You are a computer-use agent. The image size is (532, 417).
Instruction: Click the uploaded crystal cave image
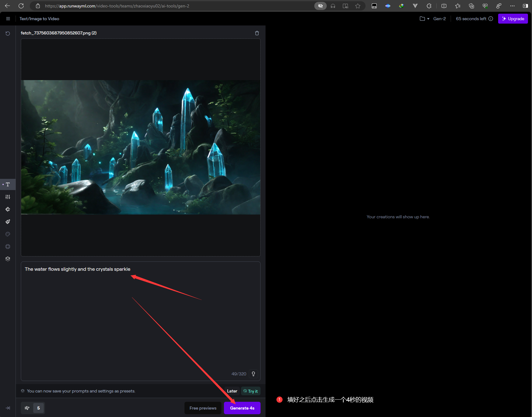[141, 147]
